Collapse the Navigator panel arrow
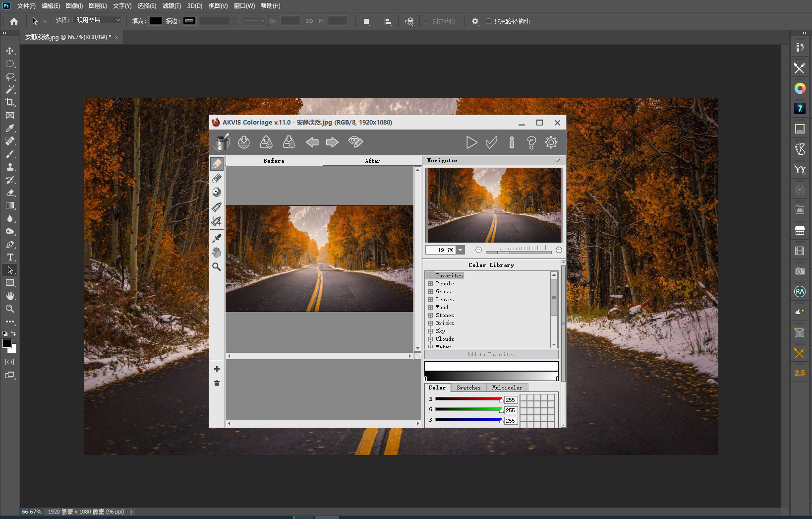 557,160
